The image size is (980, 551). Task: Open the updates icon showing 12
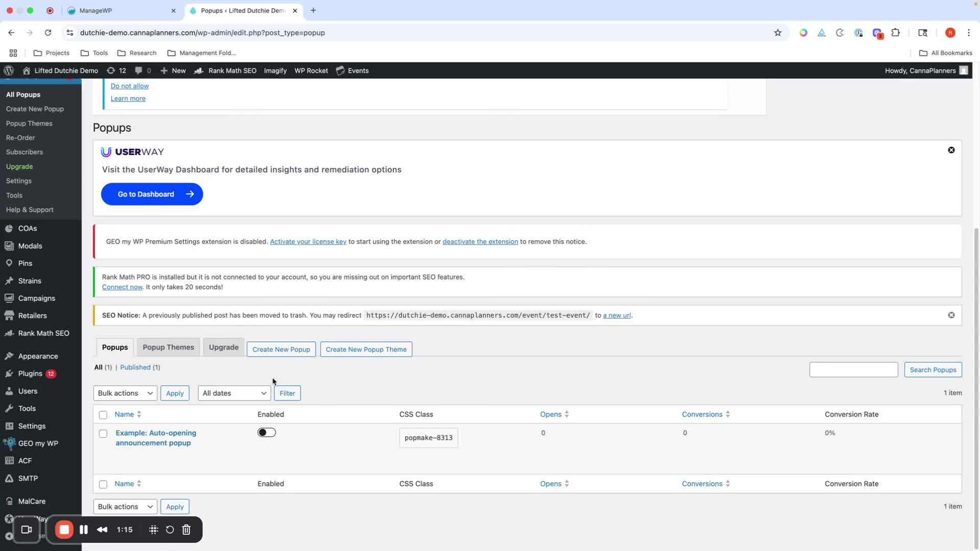coord(116,70)
